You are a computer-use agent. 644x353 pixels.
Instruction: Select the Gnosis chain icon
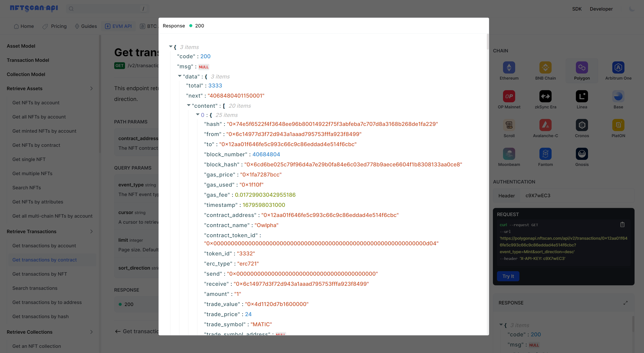coord(582,154)
